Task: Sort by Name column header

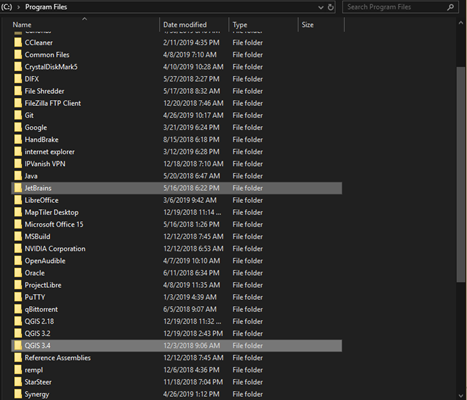Action: click(22, 25)
